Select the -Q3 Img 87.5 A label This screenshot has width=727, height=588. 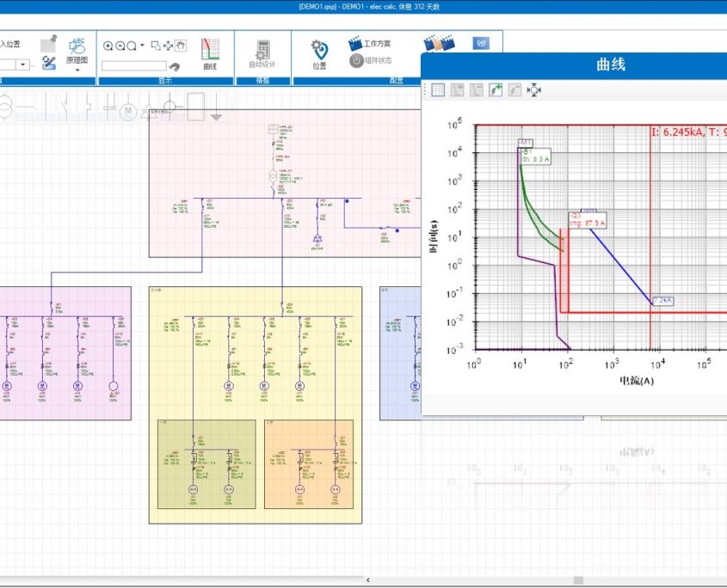click(588, 220)
